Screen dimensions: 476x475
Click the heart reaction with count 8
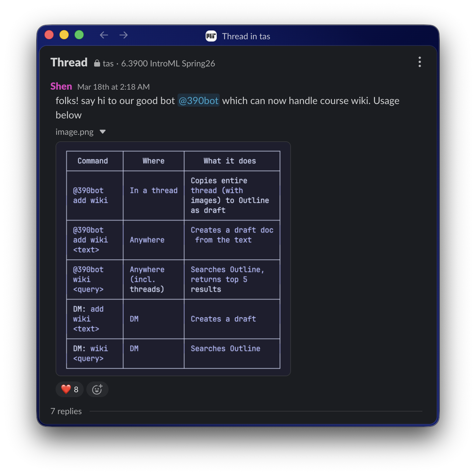(x=70, y=389)
